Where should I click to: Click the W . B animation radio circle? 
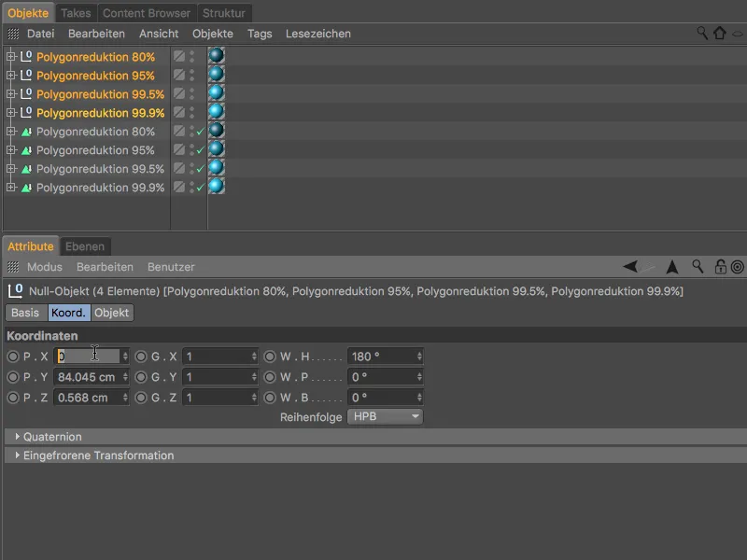(x=270, y=398)
